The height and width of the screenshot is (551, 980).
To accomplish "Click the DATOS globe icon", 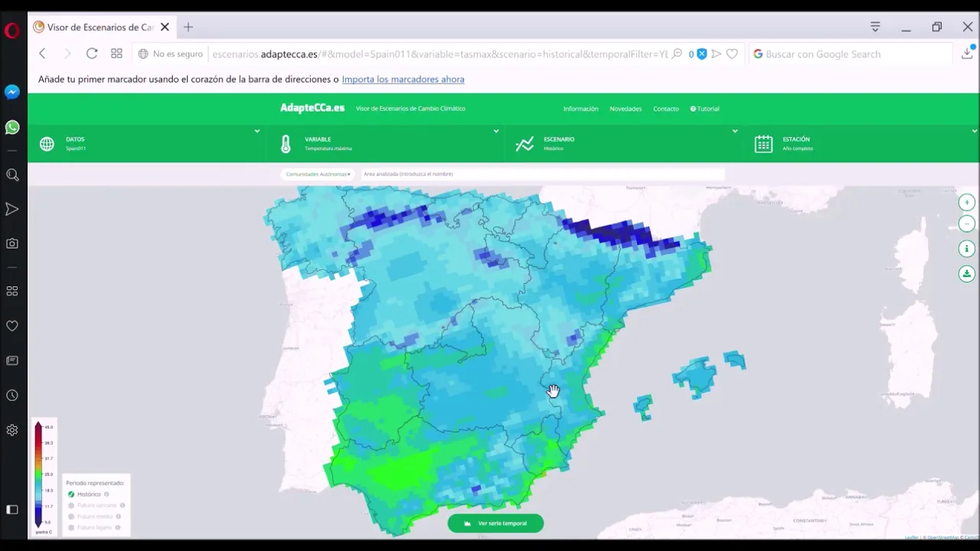I will click(x=47, y=144).
